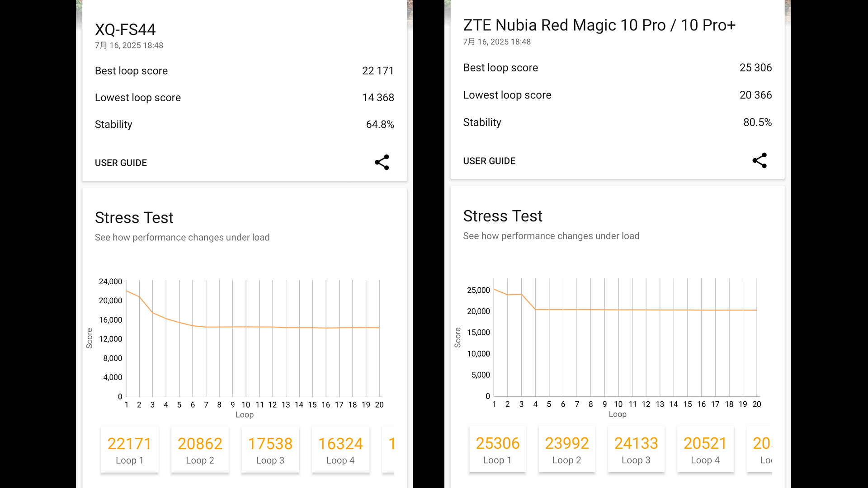Click the XQ-FS44 device title
Screen dimensions: 868x488
point(125,30)
